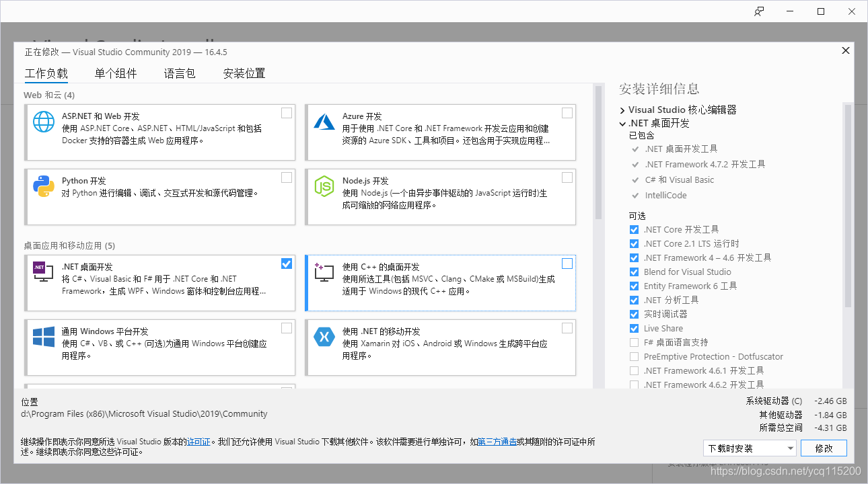Select the .NET Framework 4.7.2 开发工具 item
The height and width of the screenshot is (484, 868).
[x=704, y=164]
